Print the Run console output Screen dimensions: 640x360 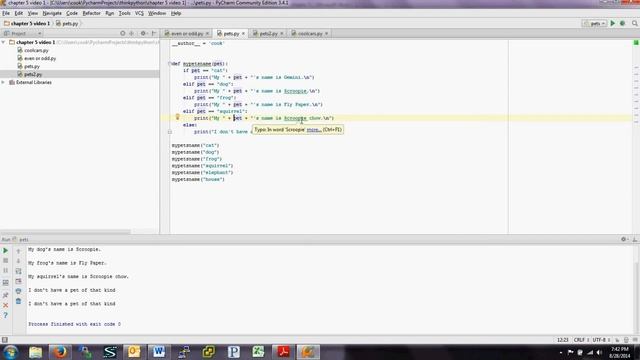[x=18, y=291]
